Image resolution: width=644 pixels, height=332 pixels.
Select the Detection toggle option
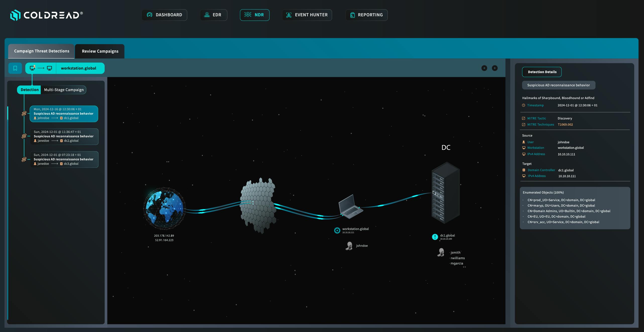pos(29,90)
